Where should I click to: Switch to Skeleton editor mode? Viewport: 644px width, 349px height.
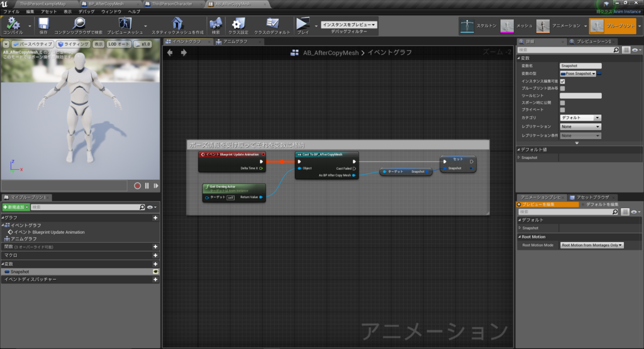[479, 26]
